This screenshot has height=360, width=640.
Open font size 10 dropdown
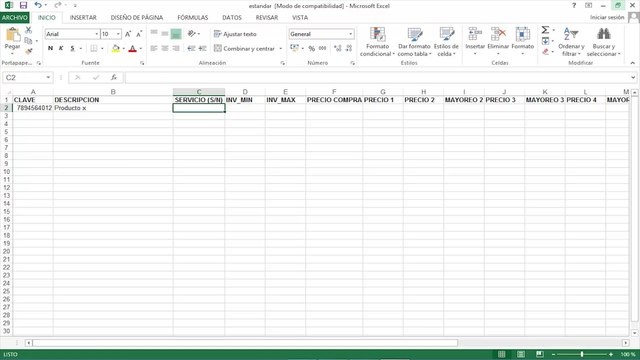118,34
